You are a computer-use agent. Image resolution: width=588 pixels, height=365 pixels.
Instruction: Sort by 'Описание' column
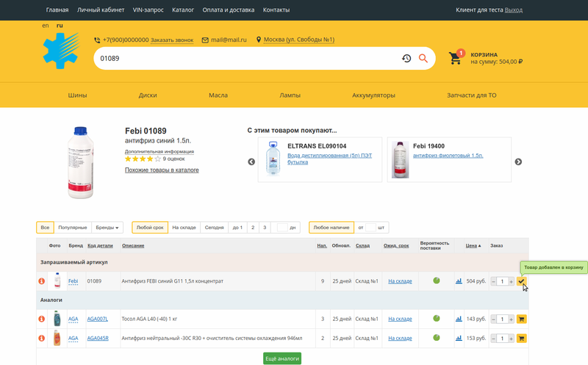click(133, 246)
